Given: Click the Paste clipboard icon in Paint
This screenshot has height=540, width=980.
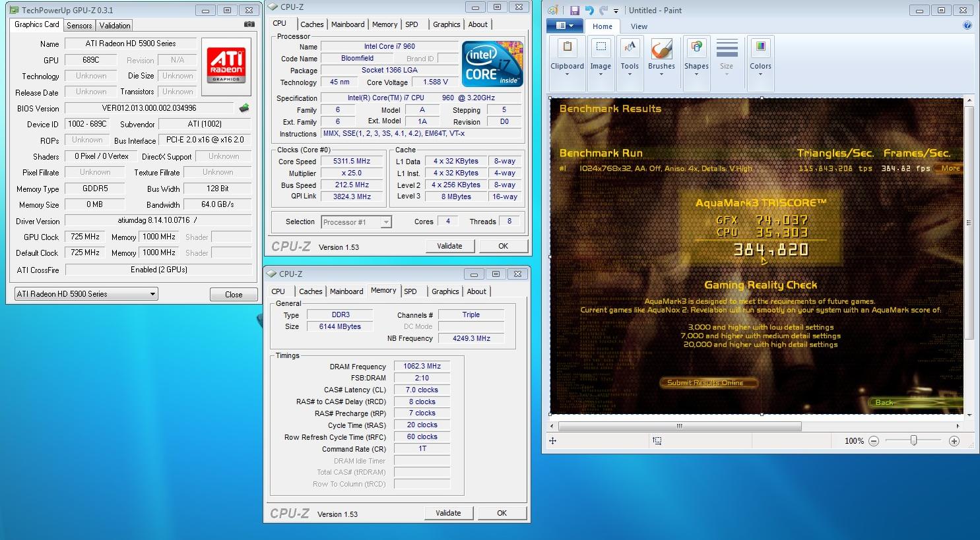Looking at the screenshot, I should pos(567,48).
